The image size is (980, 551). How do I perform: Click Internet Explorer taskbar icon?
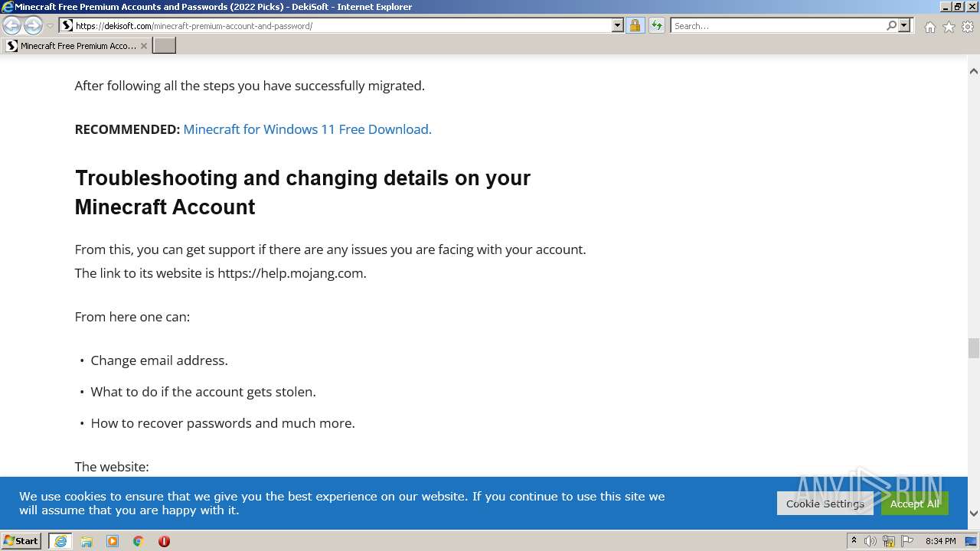[x=60, y=541]
